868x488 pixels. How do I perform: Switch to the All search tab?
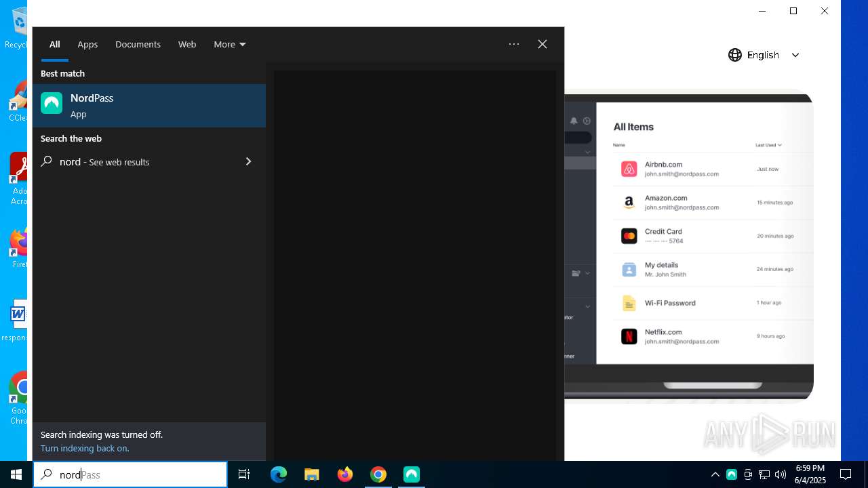click(55, 44)
